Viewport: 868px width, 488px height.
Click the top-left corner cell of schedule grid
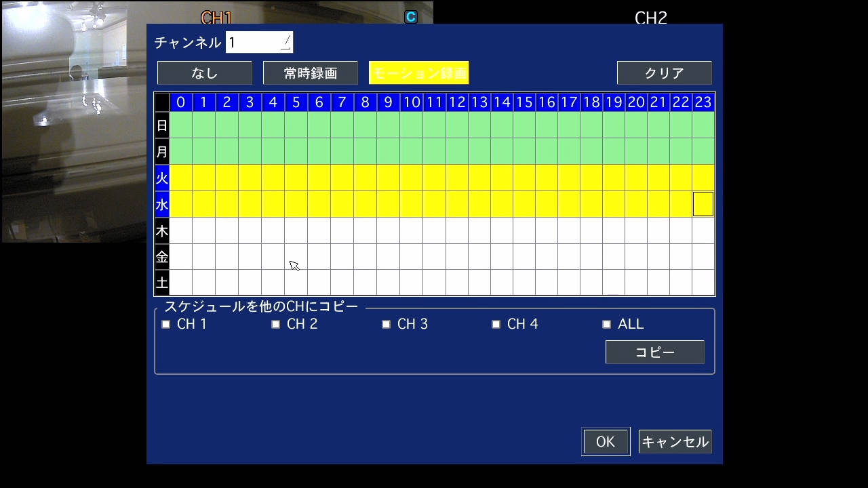pos(162,102)
